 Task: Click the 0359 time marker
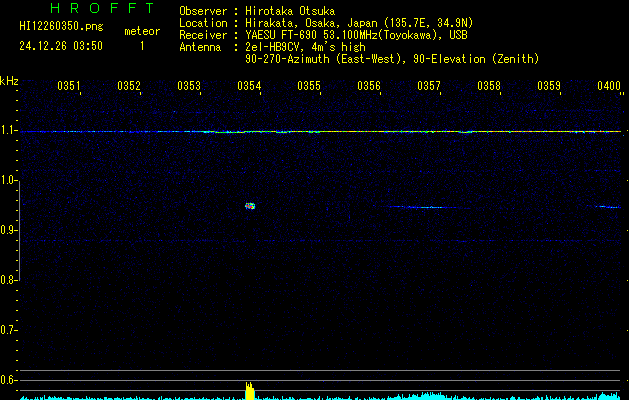(x=549, y=86)
